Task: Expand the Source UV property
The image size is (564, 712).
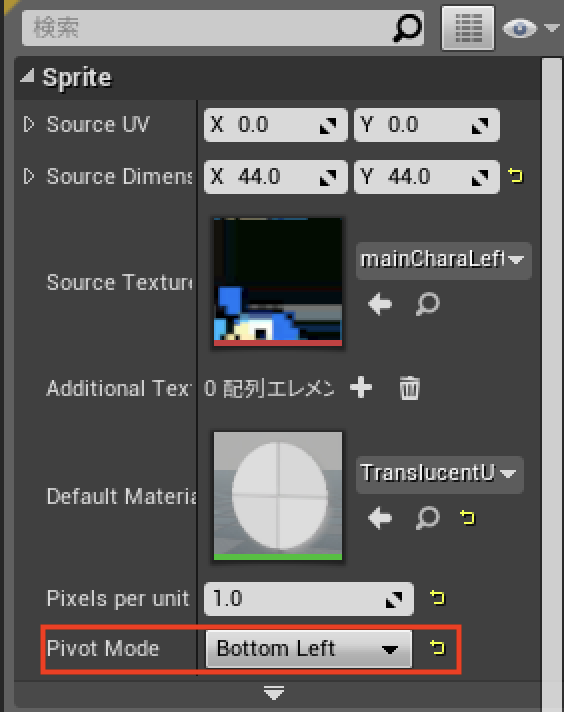Action: tap(29, 124)
